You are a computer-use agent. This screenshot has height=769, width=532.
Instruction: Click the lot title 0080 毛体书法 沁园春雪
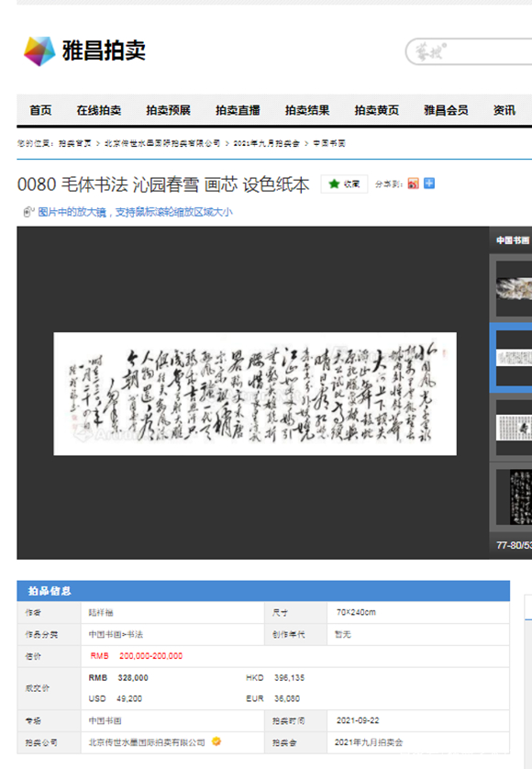(163, 184)
